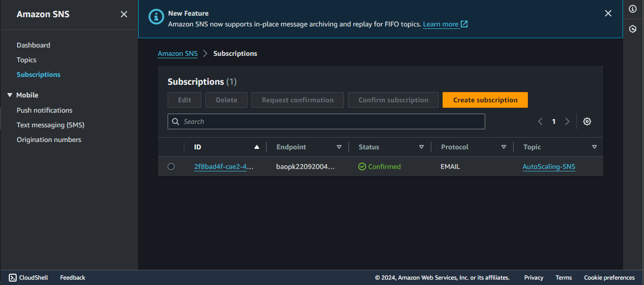The image size is (644, 285).
Task: Sort by Endpoint column arrow
Action: (339, 147)
